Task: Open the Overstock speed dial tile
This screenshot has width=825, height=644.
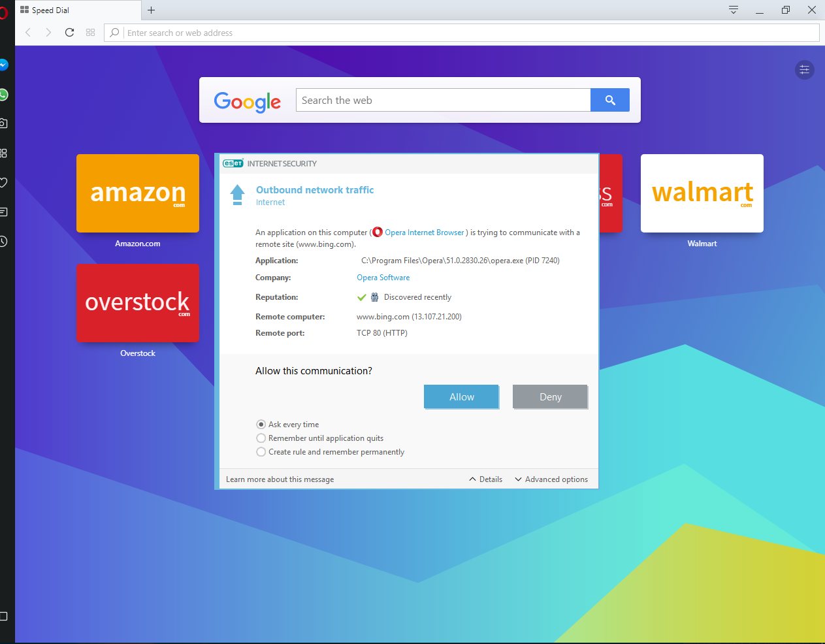Action: point(138,303)
